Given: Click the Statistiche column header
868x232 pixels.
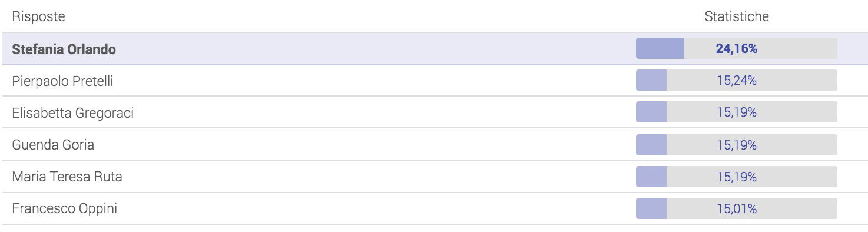Looking at the screenshot, I should [x=737, y=17].
